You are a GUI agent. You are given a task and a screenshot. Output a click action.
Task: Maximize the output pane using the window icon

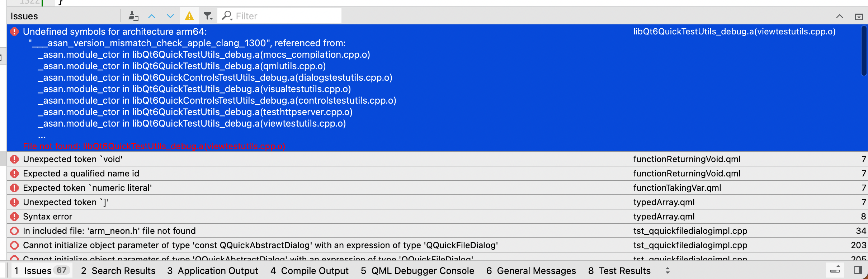pyautogui.click(x=859, y=16)
